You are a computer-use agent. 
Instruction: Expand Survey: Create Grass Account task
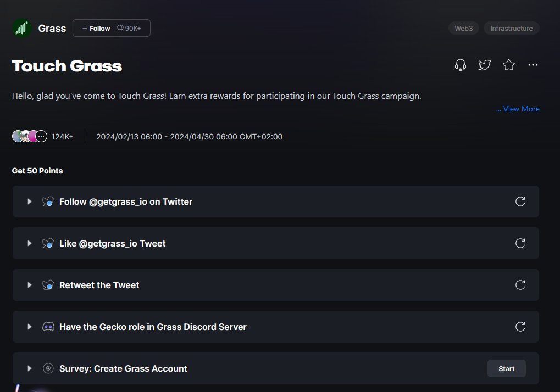coord(30,368)
